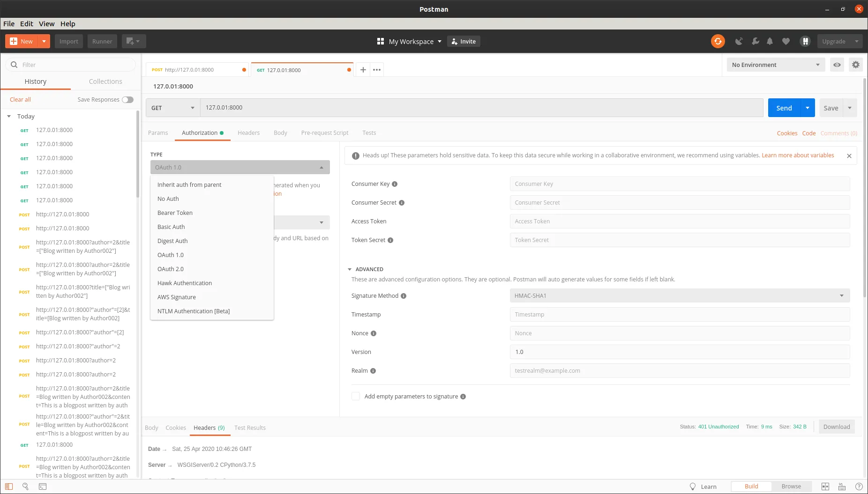Click the Import button
Viewport: 868px width, 494px height.
click(x=69, y=41)
